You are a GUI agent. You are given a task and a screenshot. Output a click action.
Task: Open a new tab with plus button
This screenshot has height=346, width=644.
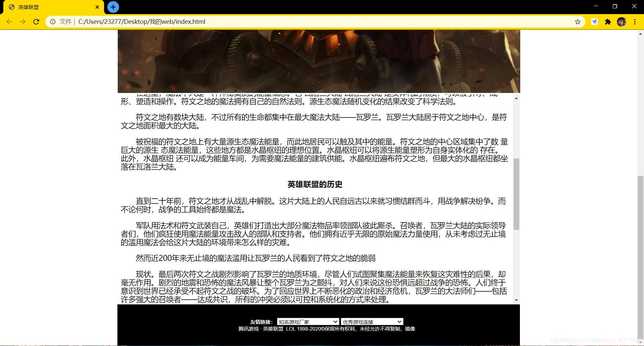(x=113, y=7)
